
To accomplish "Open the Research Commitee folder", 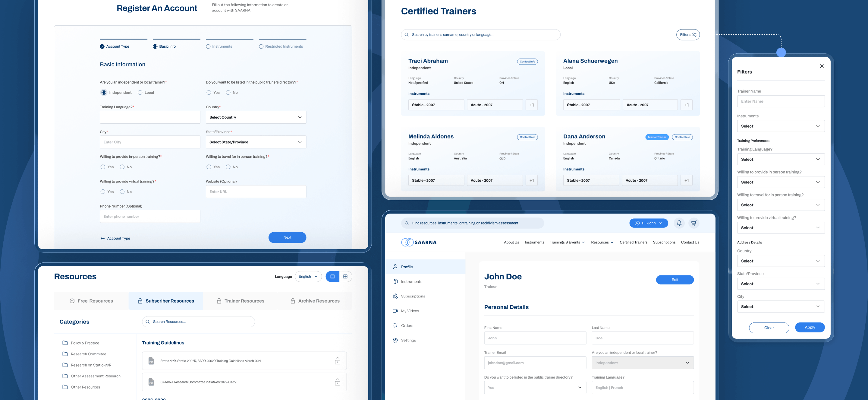I will (84, 354).
